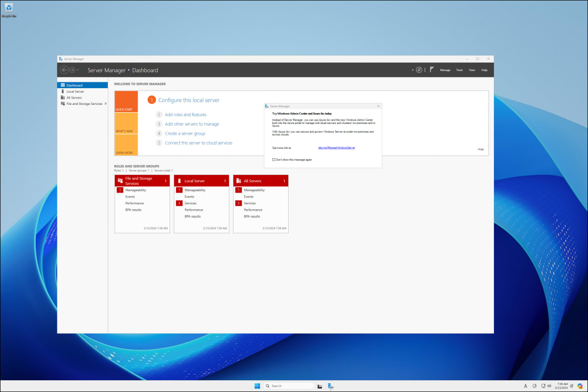Viewport: 588px width, 392px height.
Task: Click Services in Local Server tile
Action: pos(191,203)
